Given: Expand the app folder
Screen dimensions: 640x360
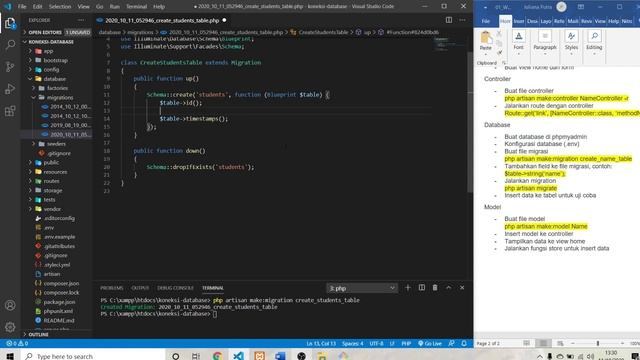Looking at the screenshot, I should coord(48,51).
